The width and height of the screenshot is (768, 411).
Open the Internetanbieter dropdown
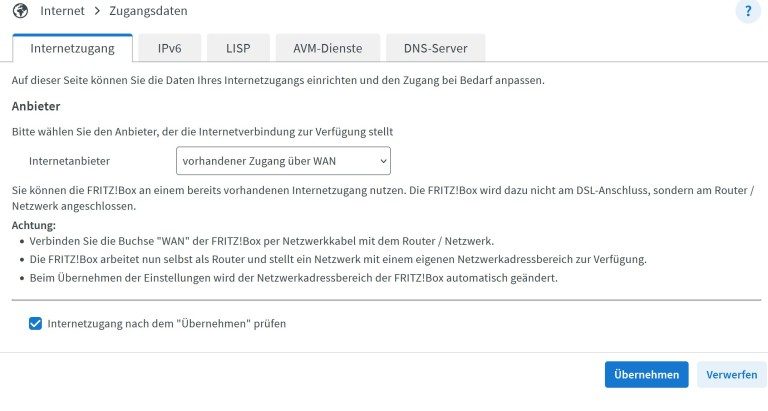pos(283,161)
